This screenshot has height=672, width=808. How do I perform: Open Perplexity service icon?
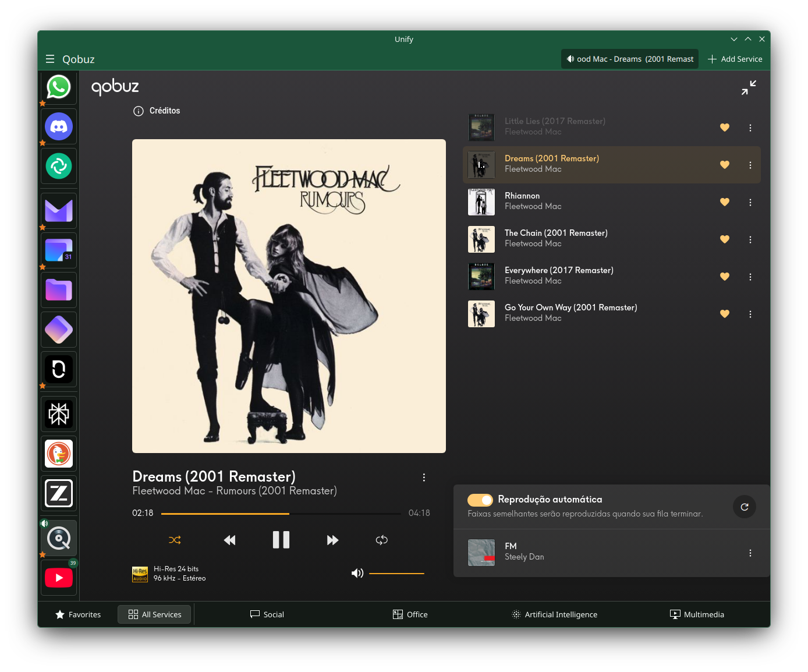59,414
